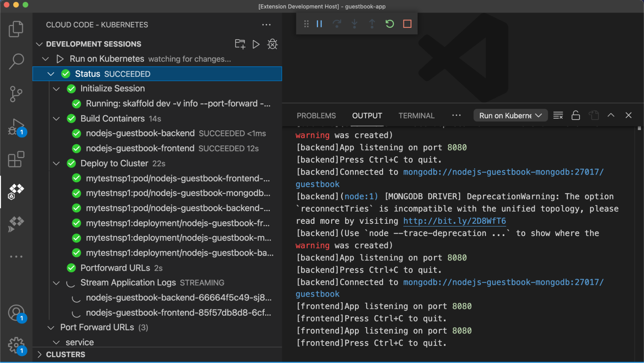Image resolution: width=644 pixels, height=363 pixels.
Task: Expand the Clusters section
Action: coord(39,355)
